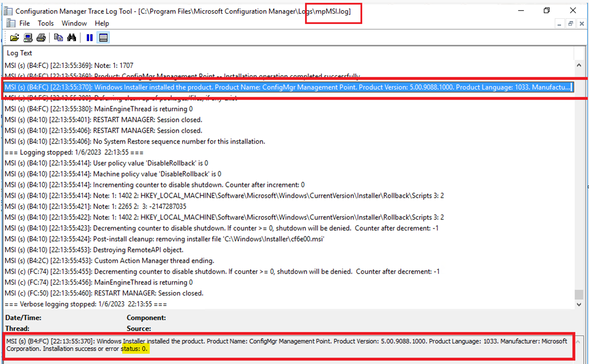Click the 'status: 0.' text in the details box

coord(134,349)
